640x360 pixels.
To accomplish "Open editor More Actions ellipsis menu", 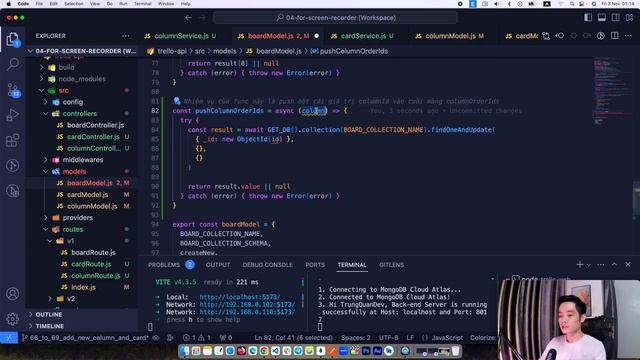I will click(628, 36).
